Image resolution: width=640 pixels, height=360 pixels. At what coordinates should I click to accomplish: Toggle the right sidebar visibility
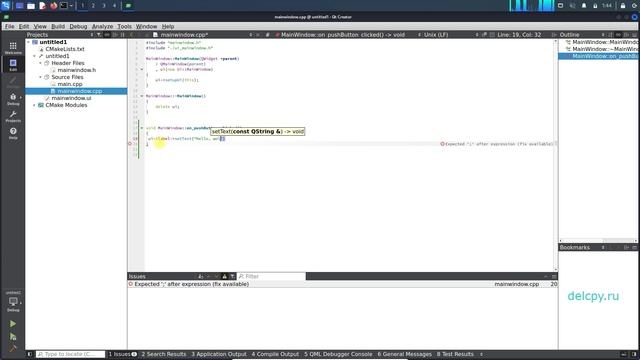pyautogui.click(x=634, y=354)
